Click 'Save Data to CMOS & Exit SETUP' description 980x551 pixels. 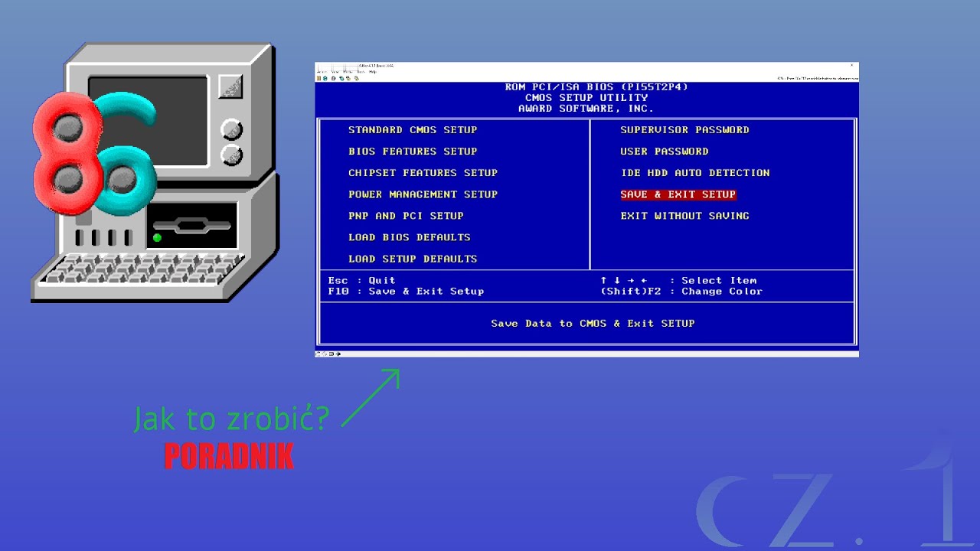pyautogui.click(x=593, y=324)
